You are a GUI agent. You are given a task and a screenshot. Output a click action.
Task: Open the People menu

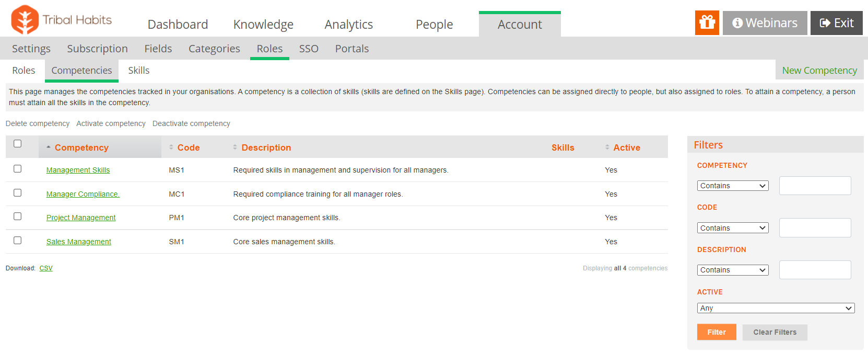[x=434, y=25]
